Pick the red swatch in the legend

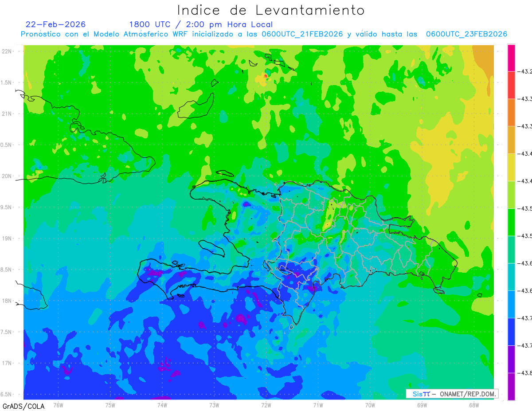tap(511, 85)
